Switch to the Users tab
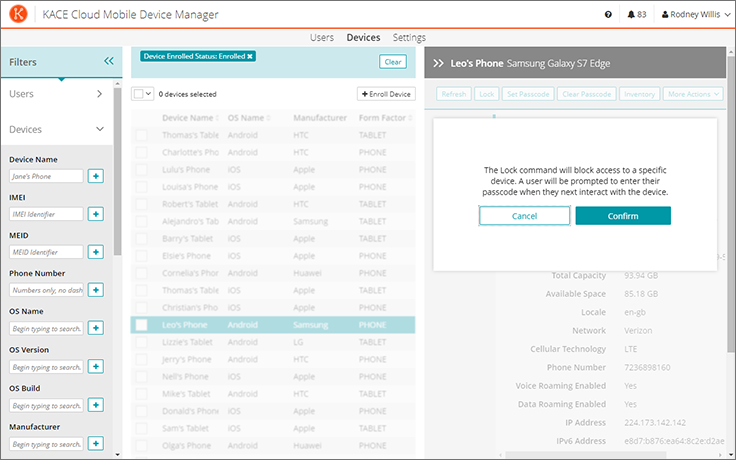The image size is (736, 460). (322, 38)
